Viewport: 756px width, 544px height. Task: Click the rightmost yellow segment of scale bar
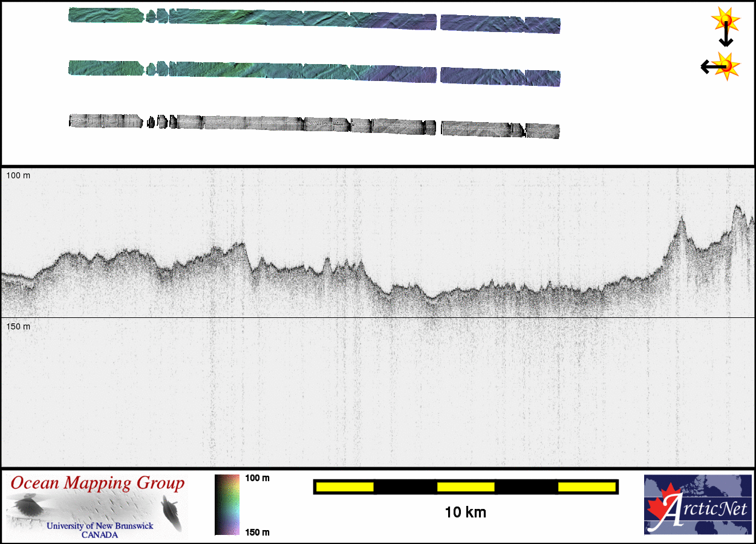(587, 487)
